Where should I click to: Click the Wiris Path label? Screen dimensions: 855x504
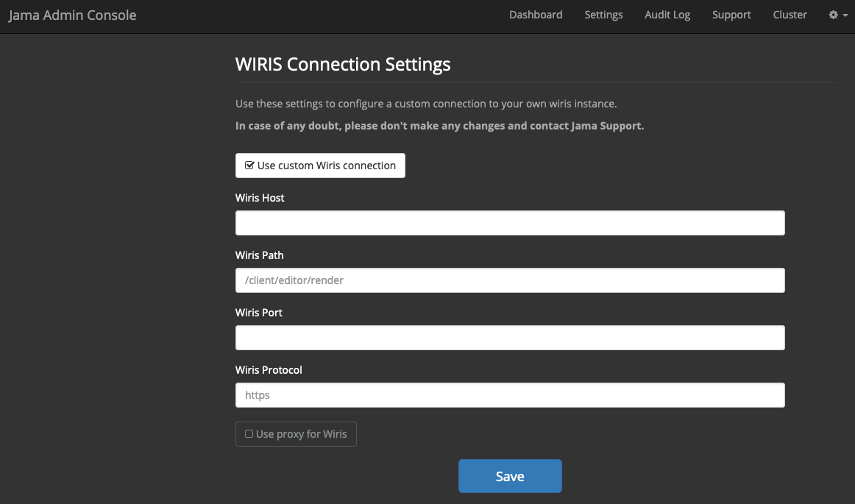(260, 255)
